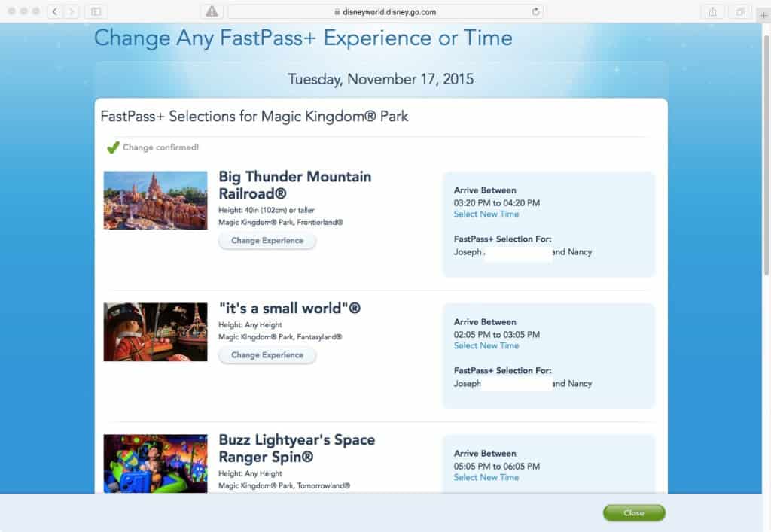Change Experience for it's a small world
The width and height of the screenshot is (771, 532).
[267, 355]
